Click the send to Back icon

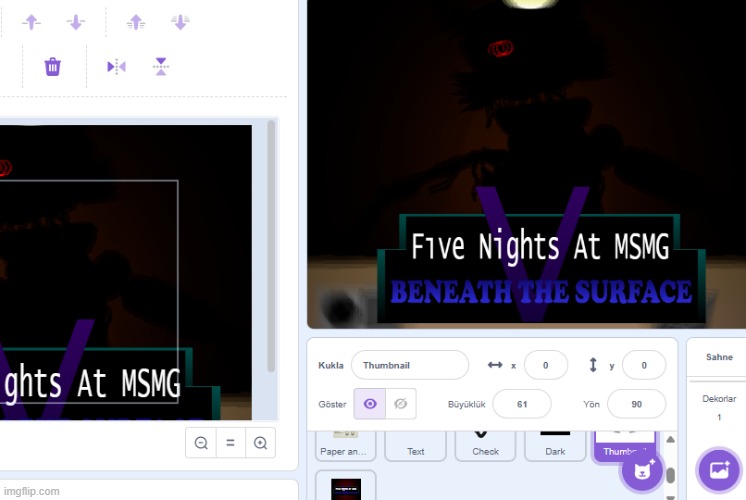(x=180, y=22)
